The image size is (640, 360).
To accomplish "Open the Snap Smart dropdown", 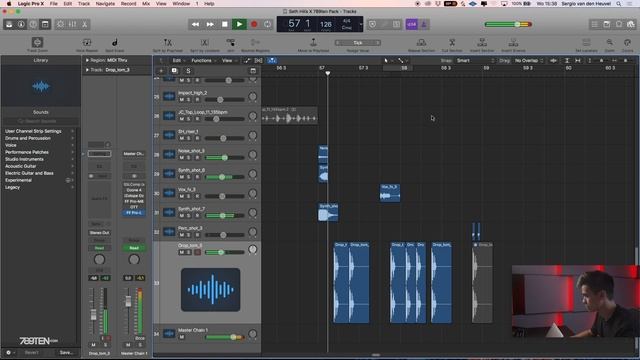I will point(476,60).
